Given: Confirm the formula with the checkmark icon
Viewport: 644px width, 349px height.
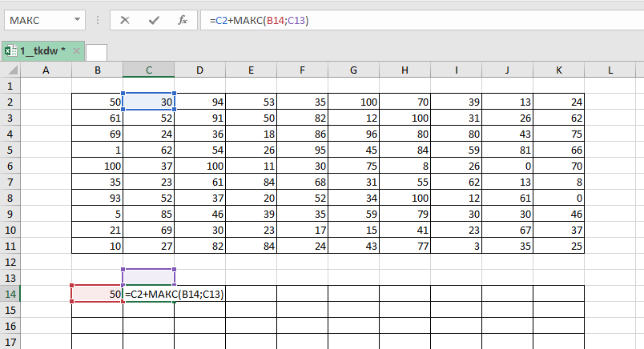Looking at the screenshot, I should point(153,20).
